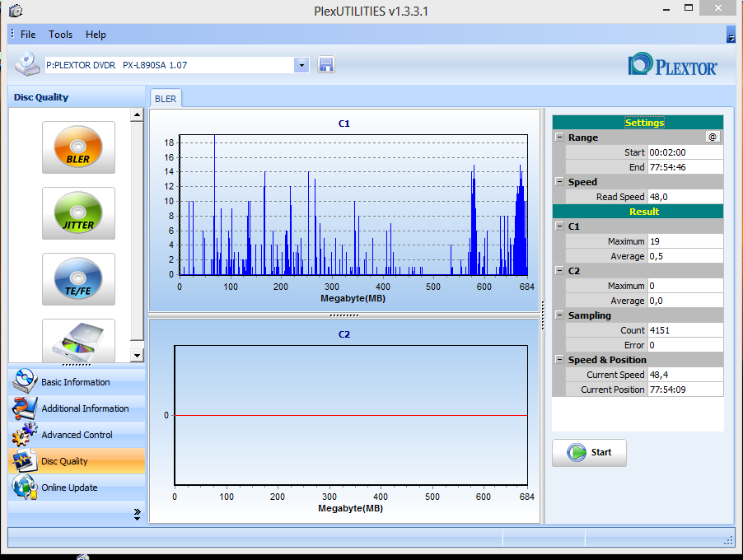Screen dimensions: 743x560
Task: Collapse the C1 result group
Action: pos(559,226)
